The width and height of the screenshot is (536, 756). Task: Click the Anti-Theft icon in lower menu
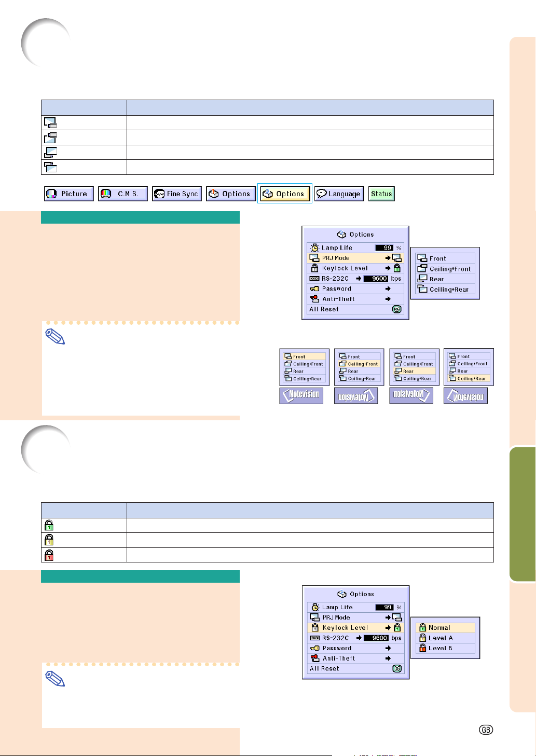pyautogui.click(x=314, y=658)
